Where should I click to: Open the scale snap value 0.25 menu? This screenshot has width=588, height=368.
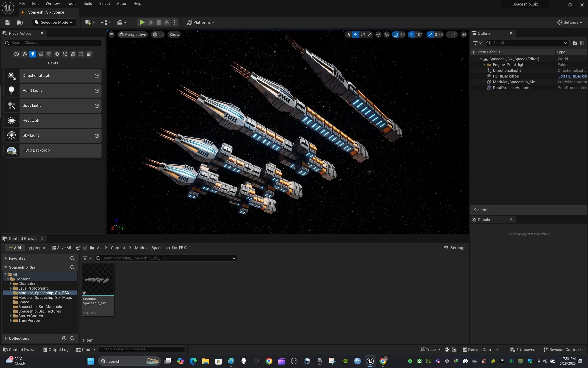pyautogui.click(x=438, y=34)
